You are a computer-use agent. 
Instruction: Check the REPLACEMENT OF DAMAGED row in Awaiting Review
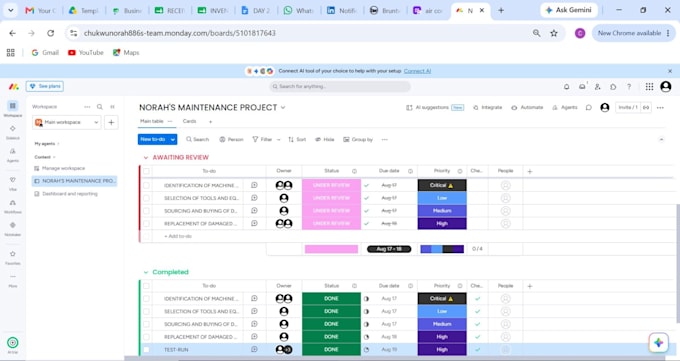(x=146, y=223)
